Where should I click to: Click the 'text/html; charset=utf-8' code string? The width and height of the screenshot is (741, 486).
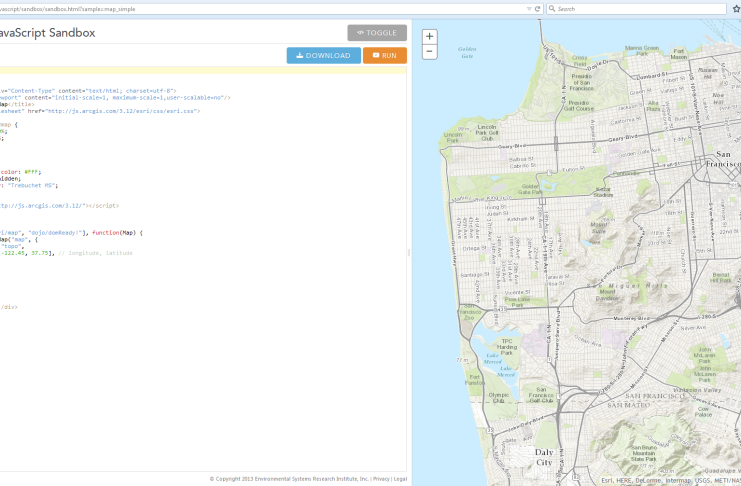[x=129, y=91]
